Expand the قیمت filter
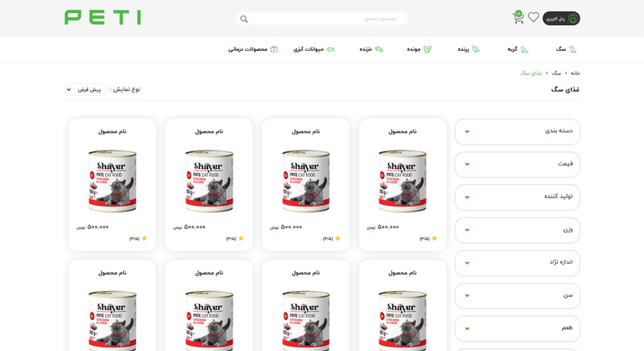644x351 pixels. 517,165
